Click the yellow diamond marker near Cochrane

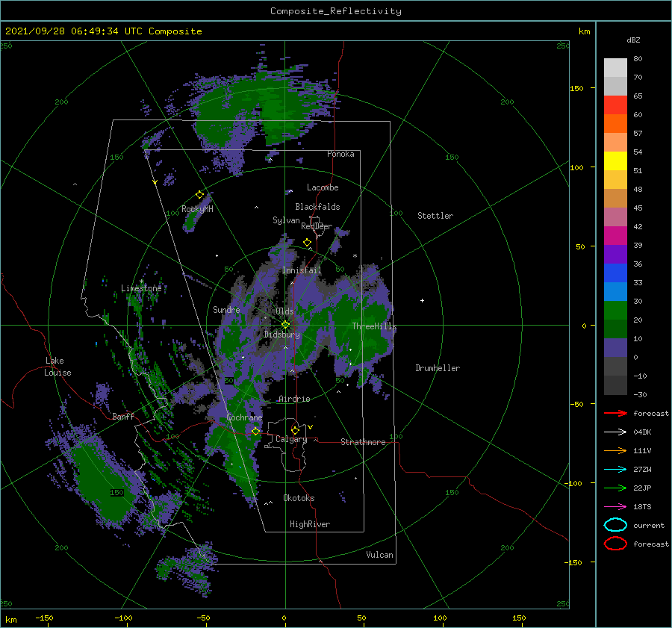tap(255, 432)
